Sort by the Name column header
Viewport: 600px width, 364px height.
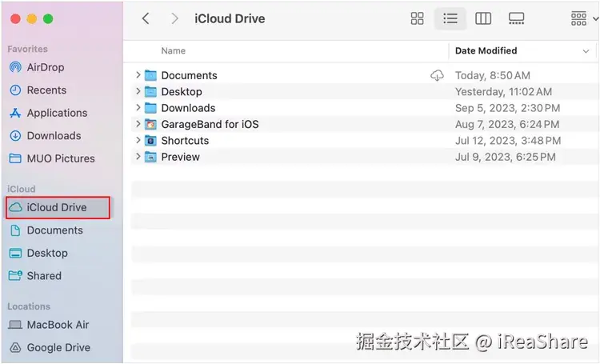[x=174, y=51]
